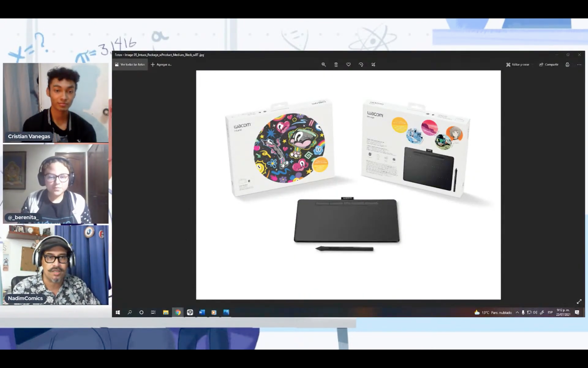Click the @_berenita_ video tile
The image size is (588, 368).
tap(56, 184)
